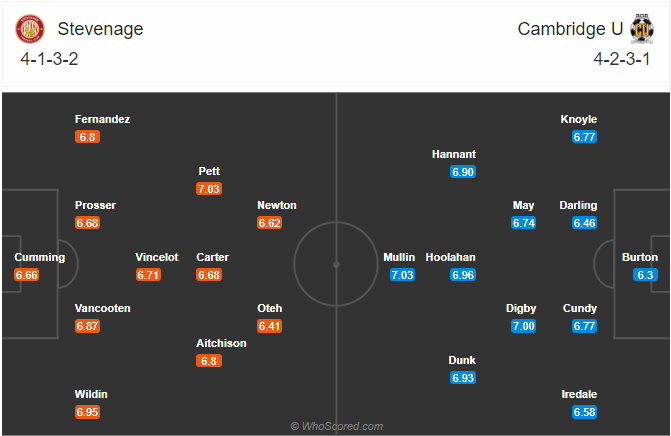Open player Aitchison's profile

coord(221,343)
